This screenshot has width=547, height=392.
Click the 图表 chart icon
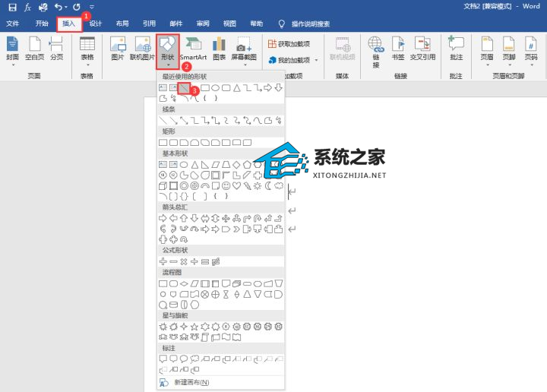click(x=219, y=47)
